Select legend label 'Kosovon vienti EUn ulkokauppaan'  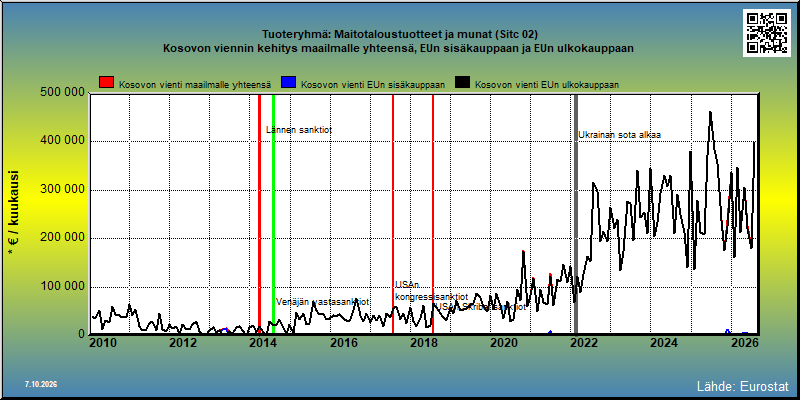pos(547,85)
